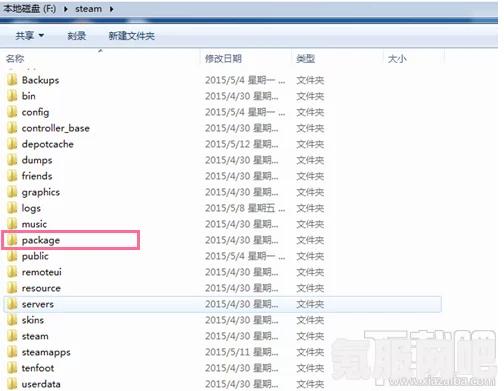The height and width of the screenshot is (391, 504).
Task: Select the remoteui folder name
Action: point(42,272)
